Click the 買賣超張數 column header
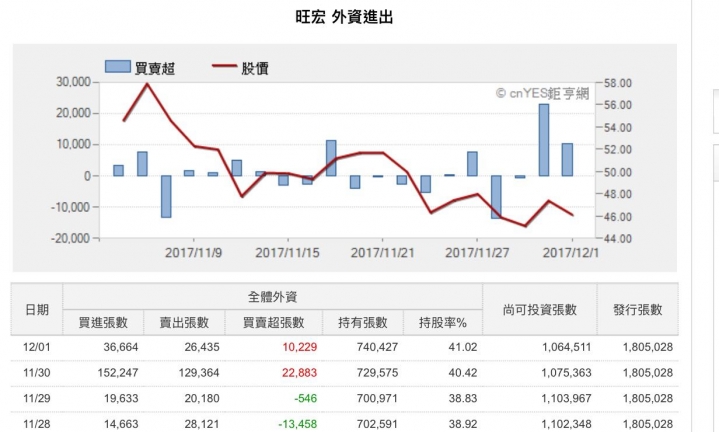 click(274, 323)
